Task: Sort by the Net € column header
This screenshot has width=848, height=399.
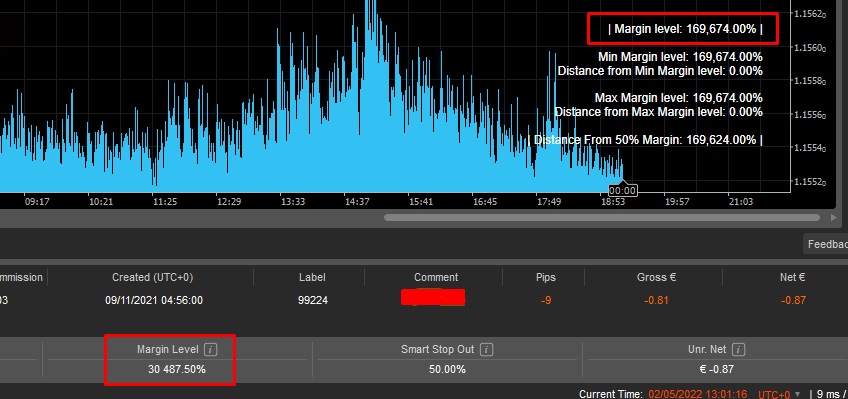Action: (x=793, y=277)
